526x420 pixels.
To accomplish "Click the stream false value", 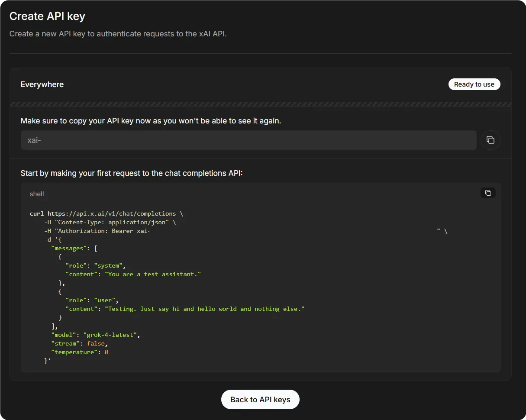I will [x=96, y=343].
